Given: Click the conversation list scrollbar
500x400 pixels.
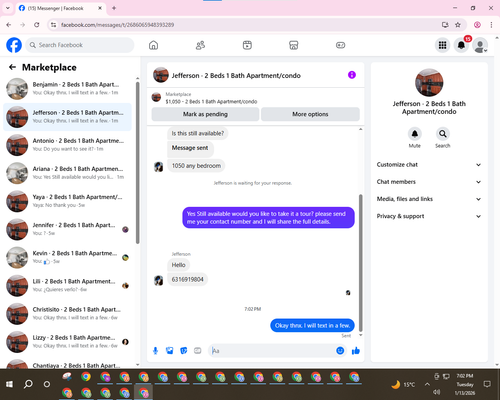Looking at the screenshot, I should point(137,163).
